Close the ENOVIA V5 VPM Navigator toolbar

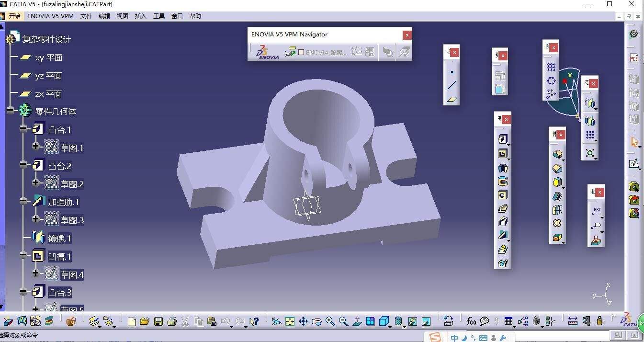[407, 35]
